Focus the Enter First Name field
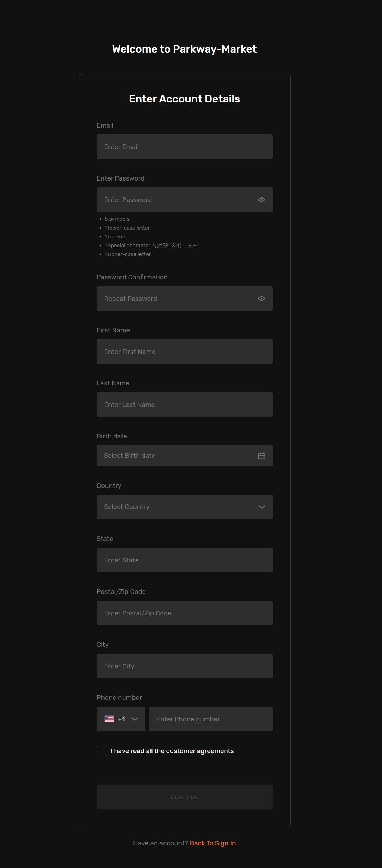This screenshot has height=868, width=382. (185, 352)
